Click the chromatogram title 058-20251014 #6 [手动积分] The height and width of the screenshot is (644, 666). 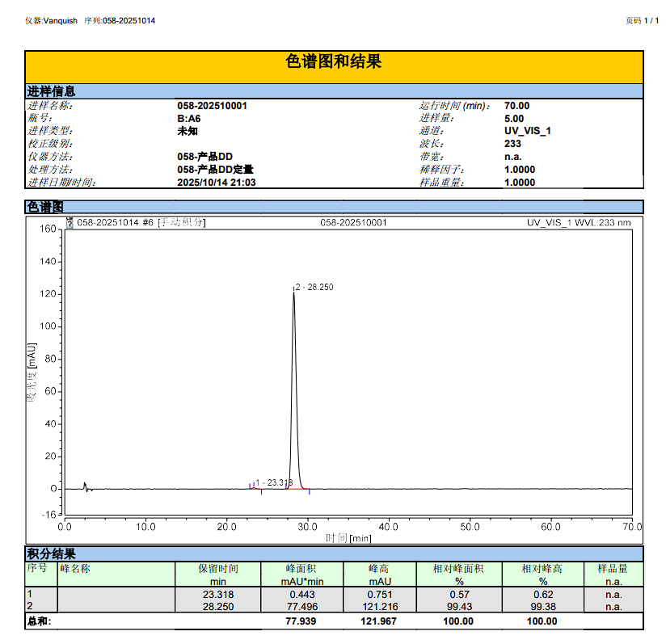[141, 222]
